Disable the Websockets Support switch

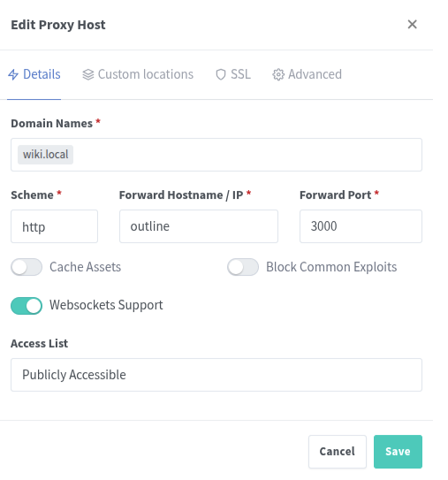coord(27,306)
